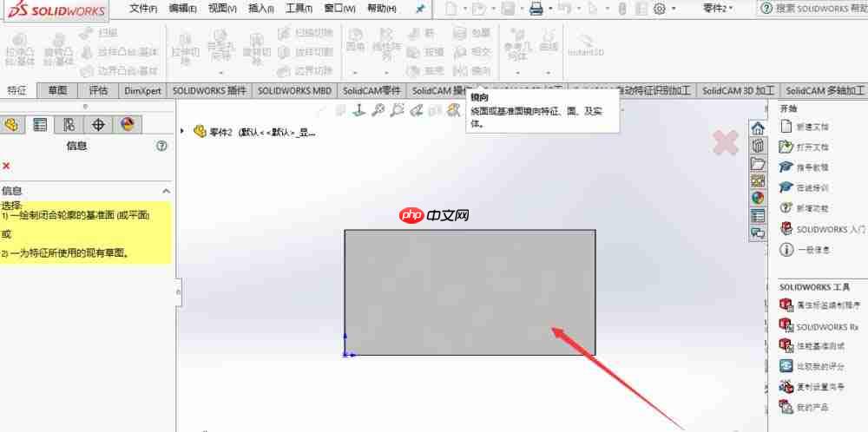The width and height of the screenshot is (868, 432).
Task: Click the faded red X in graphics corner
Action: pyautogui.click(x=725, y=142)
